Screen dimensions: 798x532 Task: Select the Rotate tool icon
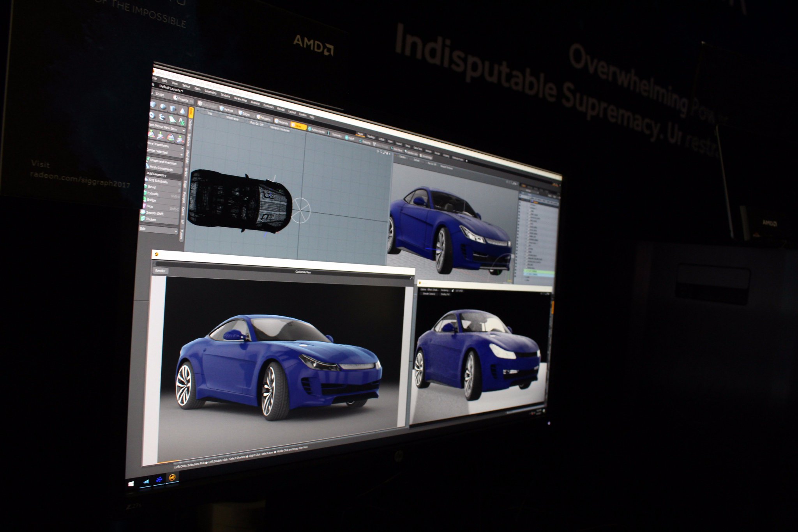(x=170, y=137)
